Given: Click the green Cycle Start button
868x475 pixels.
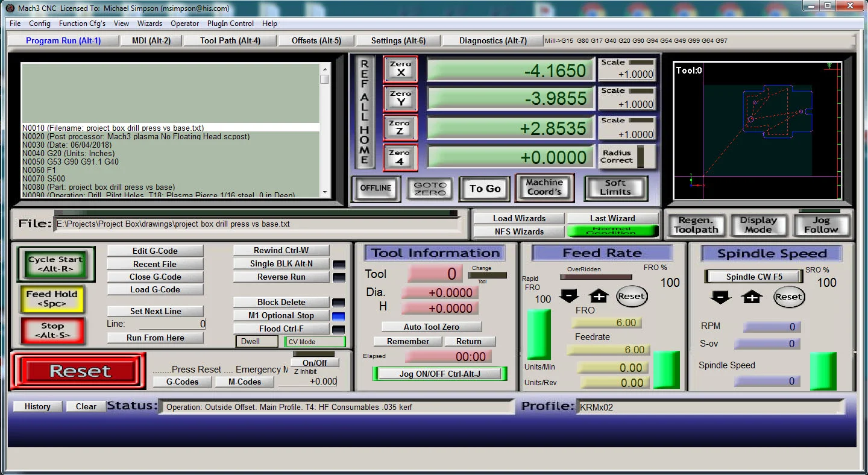Looking at the screenshot, I should click(55, 264).
